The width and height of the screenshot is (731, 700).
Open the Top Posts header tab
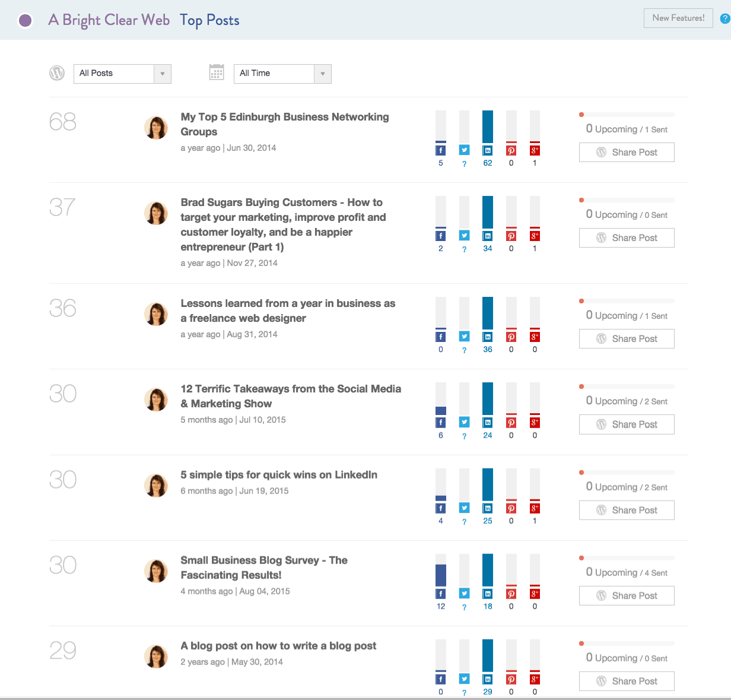click(x=209, y=20)
